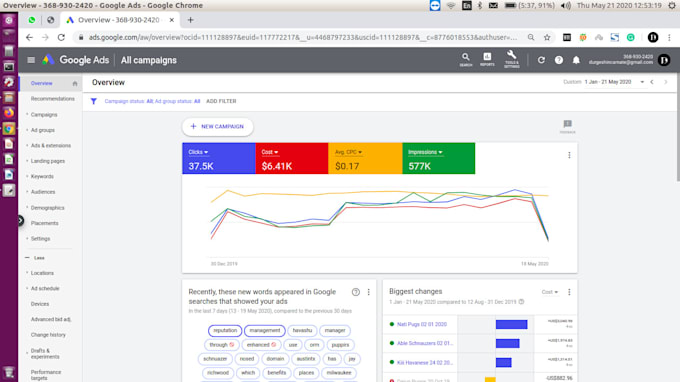Image resolution: width=680 pixels, height=382 pixels.
Task: Go to previous date range
Action: pyautogui.click(x=652, y=82)
